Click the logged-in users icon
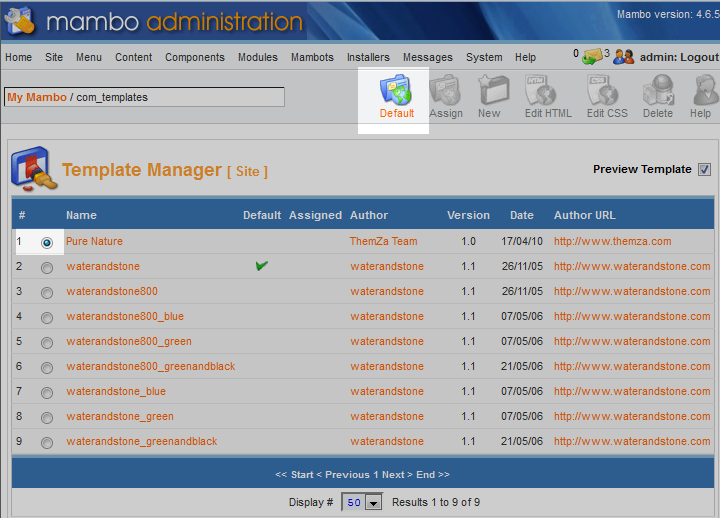The image size is (720, 518). coord(624,56)
